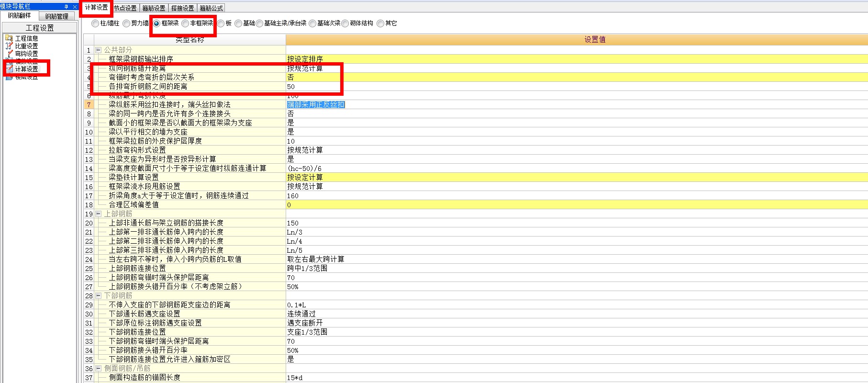The width and height of the screenshot is (868, 383).
Task: Open 工程信息 in the navigation panel
Action: click(26, 38)
